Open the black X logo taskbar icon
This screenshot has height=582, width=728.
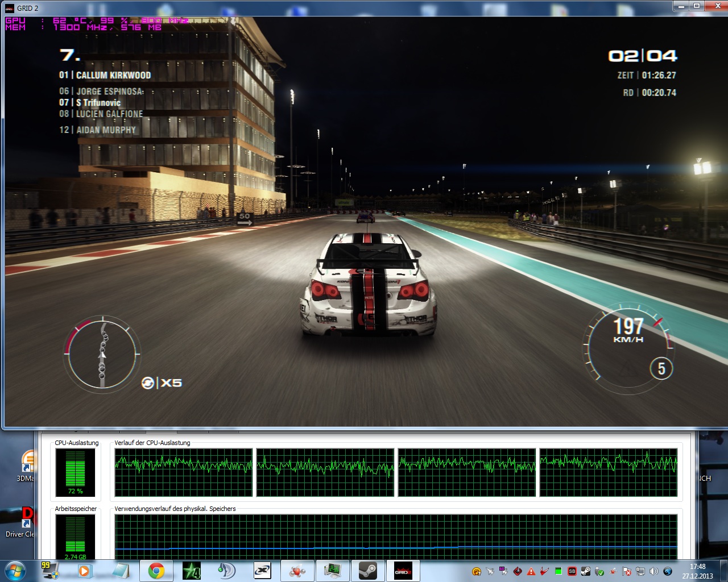[262, 571]
